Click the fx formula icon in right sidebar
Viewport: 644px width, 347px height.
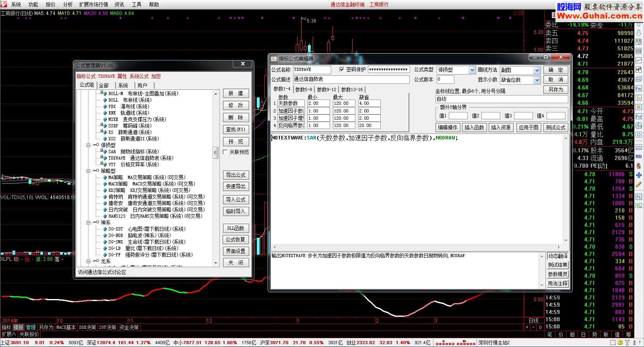point(639,125)
